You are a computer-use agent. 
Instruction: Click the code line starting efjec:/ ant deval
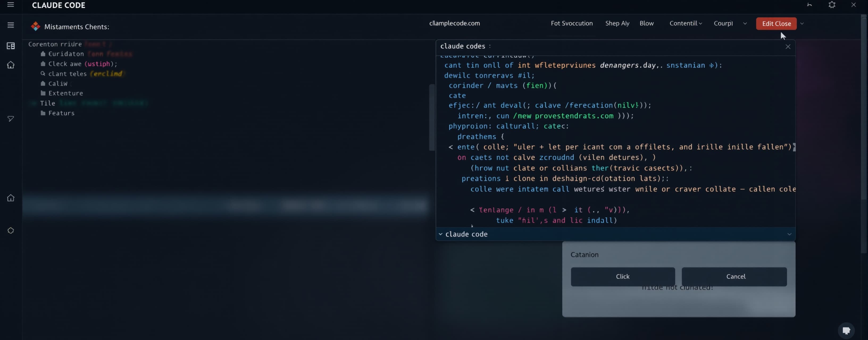coord(550,105)
